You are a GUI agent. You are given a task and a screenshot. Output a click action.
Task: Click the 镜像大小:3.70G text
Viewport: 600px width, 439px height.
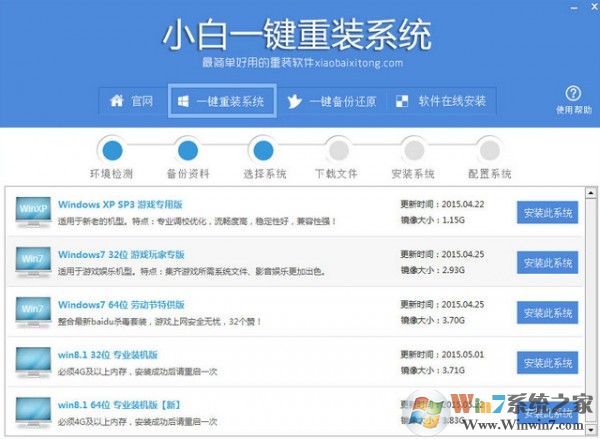coord(432,320)
